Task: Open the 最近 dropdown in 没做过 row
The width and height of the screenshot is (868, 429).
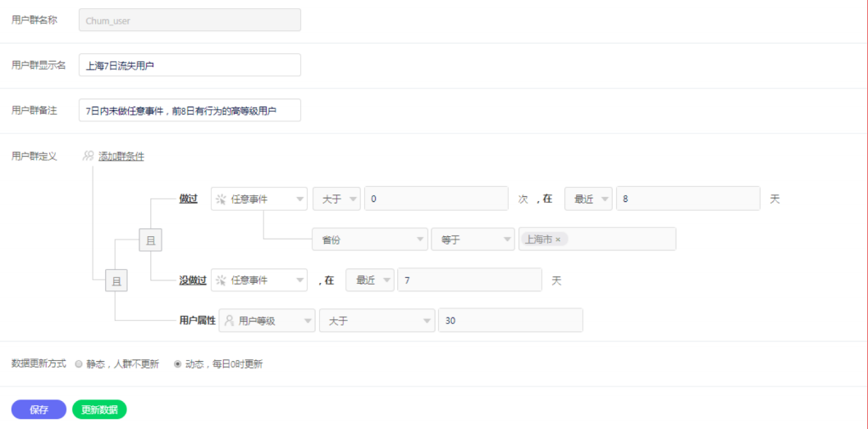Action: pyautogui.click(x=370, y=280)
